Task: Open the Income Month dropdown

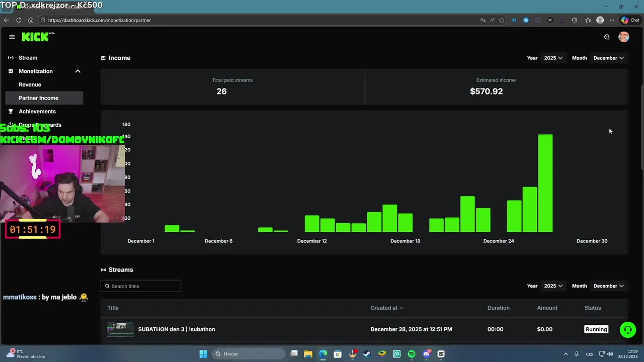Action: (x=608, y=58)
